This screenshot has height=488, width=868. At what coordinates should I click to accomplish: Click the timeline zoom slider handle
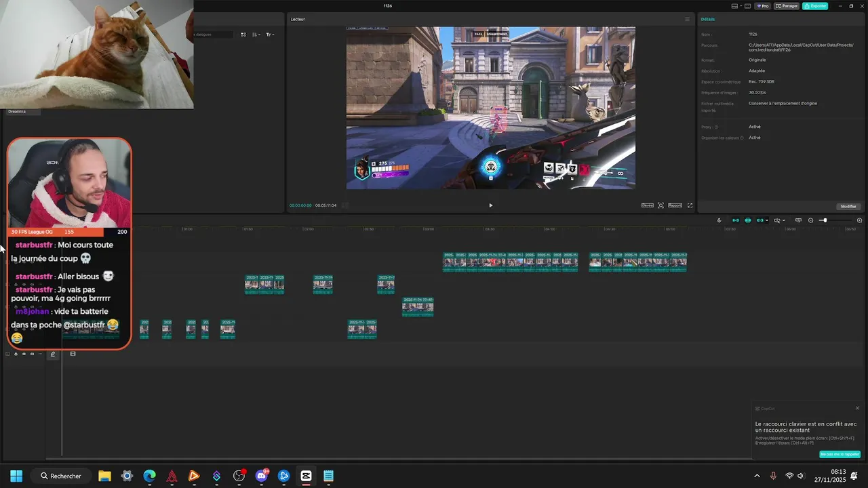pyautogui.click(x=825, y=220)
